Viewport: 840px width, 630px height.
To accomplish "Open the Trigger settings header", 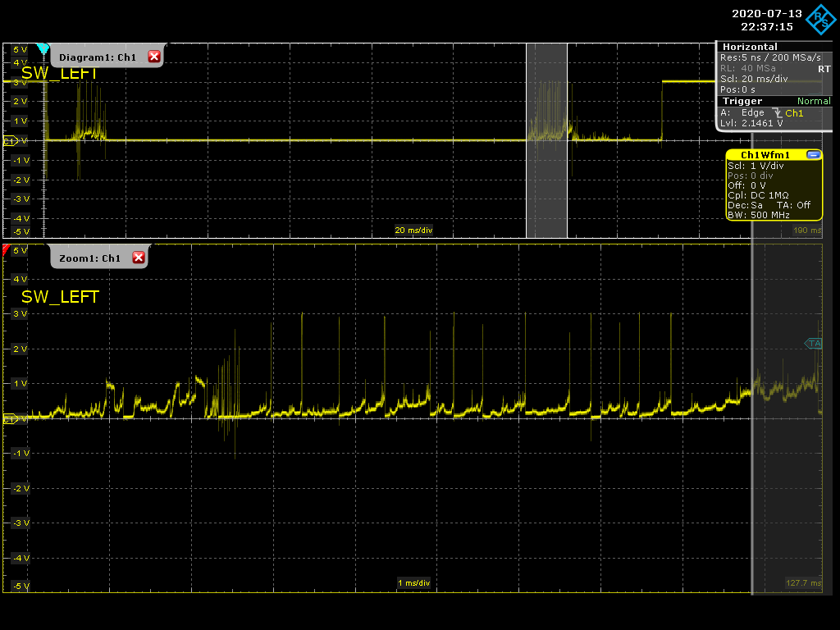I will coord(742,101).
